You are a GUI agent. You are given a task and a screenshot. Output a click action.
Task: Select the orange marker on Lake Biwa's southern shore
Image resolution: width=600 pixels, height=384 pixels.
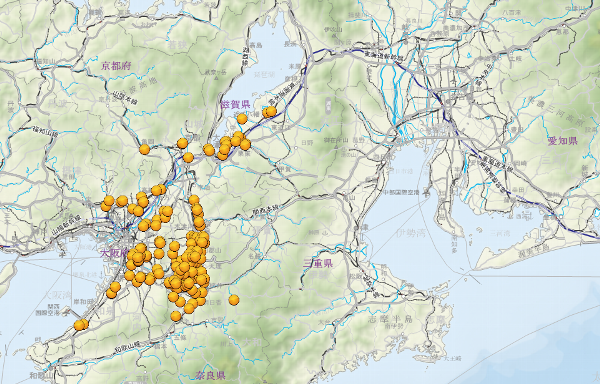tap(242, 119)
